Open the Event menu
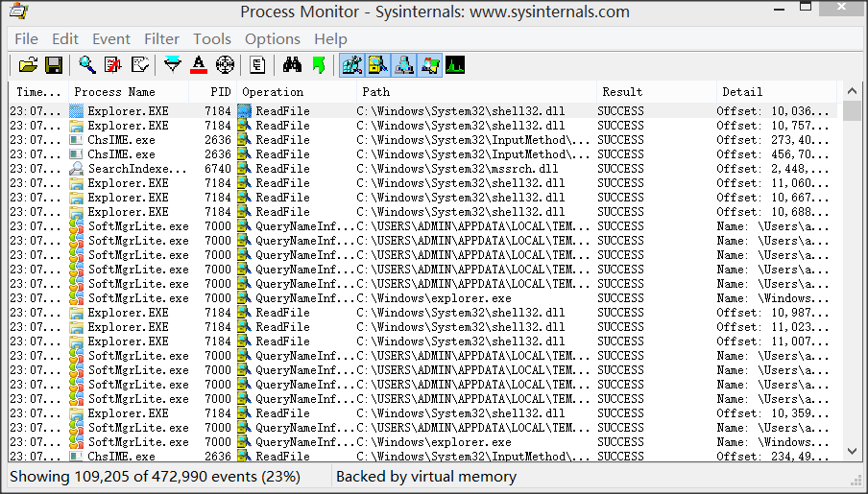This screenshot has width=868, height=494. pyautogui.click(x=111, y=38)
